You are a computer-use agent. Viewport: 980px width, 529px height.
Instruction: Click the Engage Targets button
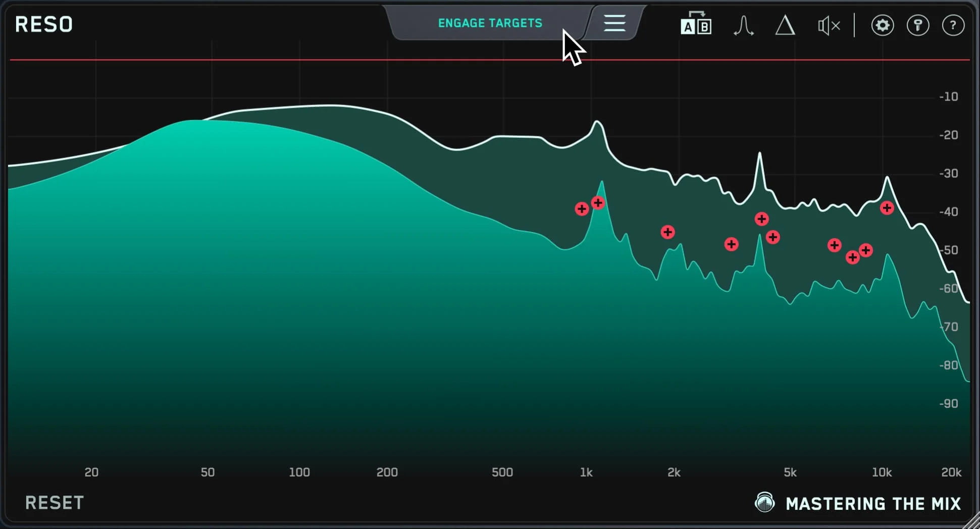490,23
